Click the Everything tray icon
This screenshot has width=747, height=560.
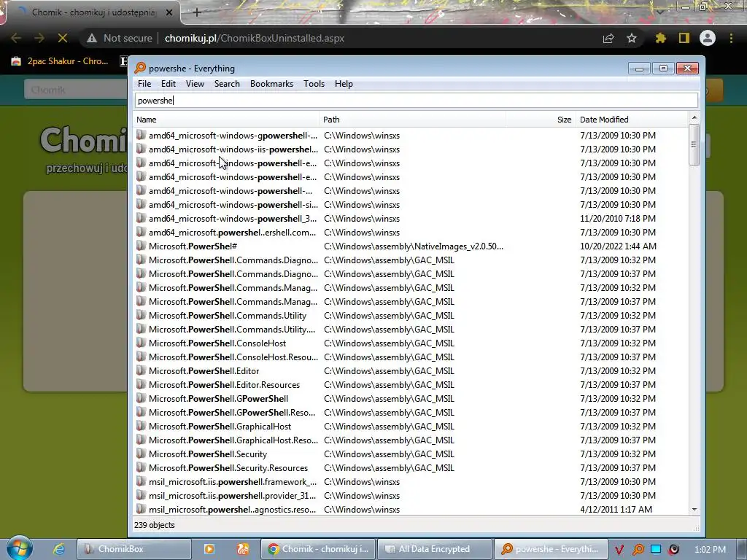coord(638,550)
